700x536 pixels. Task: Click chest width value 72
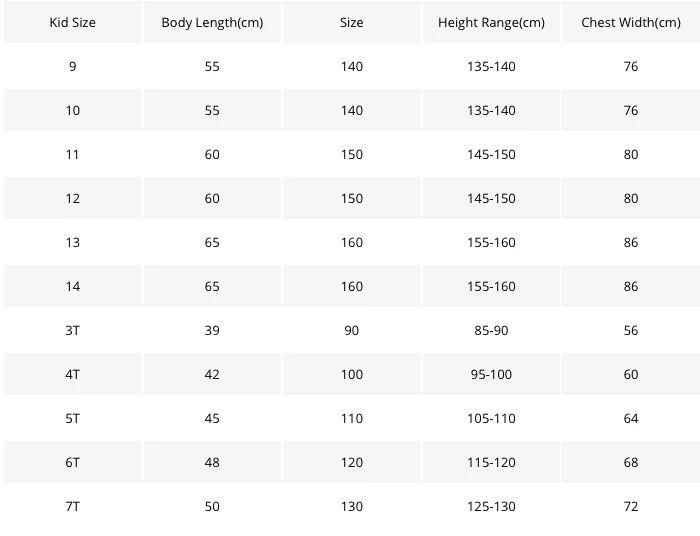pyautogui.click(x=631, y=507)
